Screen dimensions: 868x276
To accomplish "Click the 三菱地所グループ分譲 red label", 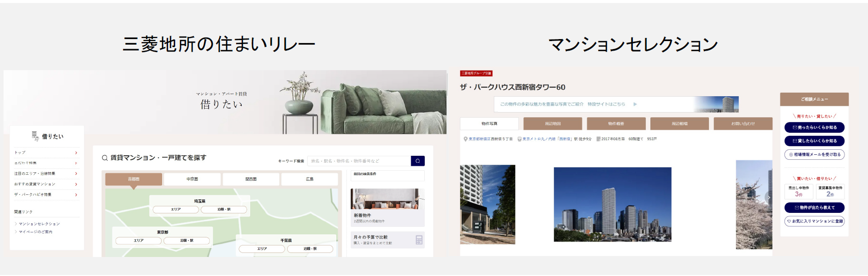I will click(x=476, y=74).
